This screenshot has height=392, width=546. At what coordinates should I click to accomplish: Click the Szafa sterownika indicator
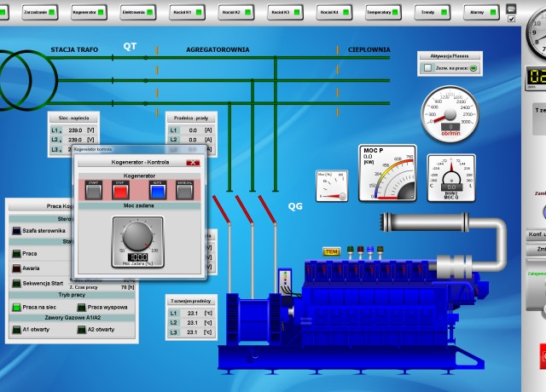pos(17,231)
